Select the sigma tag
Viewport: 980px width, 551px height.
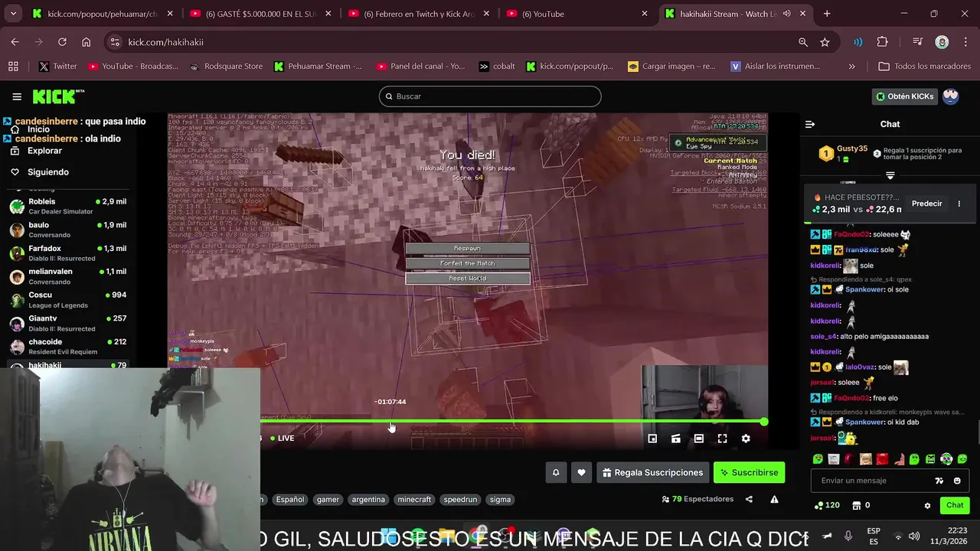coord(500,500)
